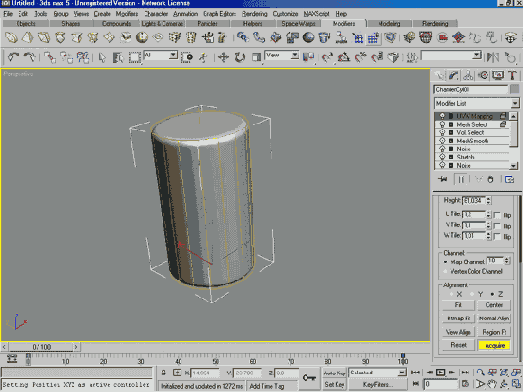Click the Mirror tool icon
This screenshot has height=392, width=523.
tap(493, 57)
